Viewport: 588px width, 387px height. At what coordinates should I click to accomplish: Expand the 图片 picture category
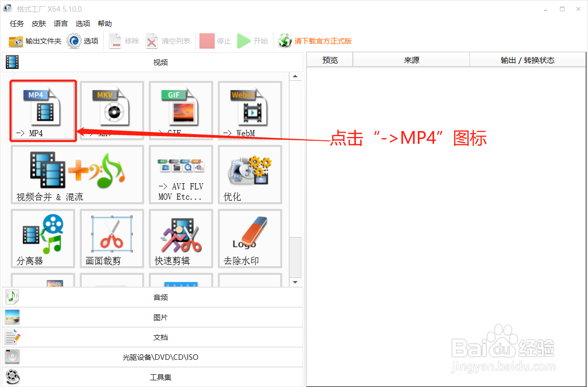160,317
